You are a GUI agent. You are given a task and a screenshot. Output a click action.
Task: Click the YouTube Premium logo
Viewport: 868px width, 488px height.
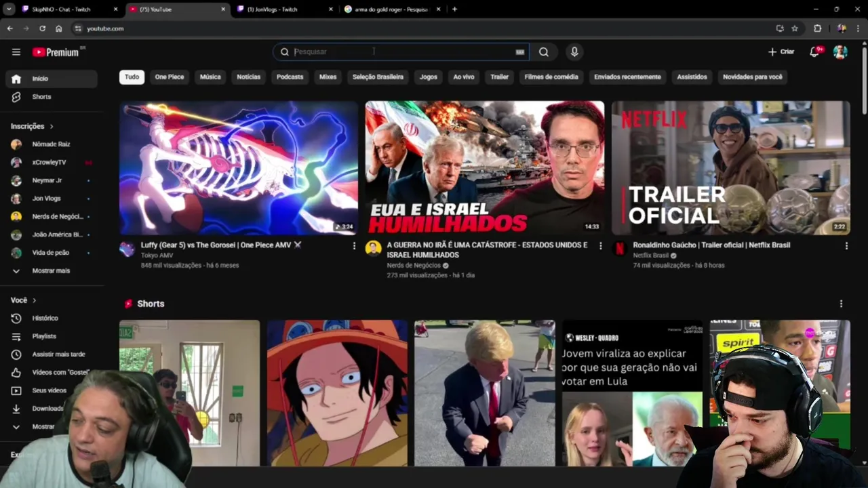point(57,52)
